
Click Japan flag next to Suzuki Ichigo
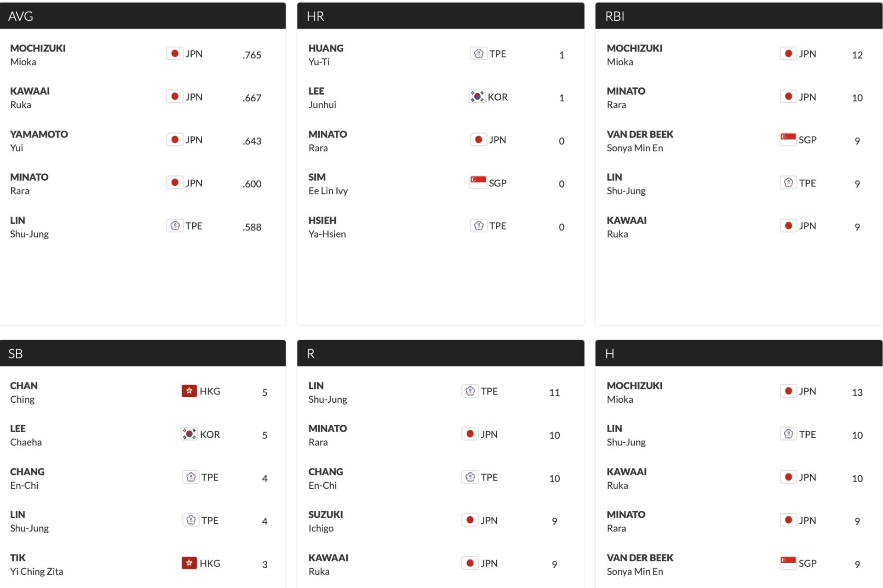click(470, 520)
